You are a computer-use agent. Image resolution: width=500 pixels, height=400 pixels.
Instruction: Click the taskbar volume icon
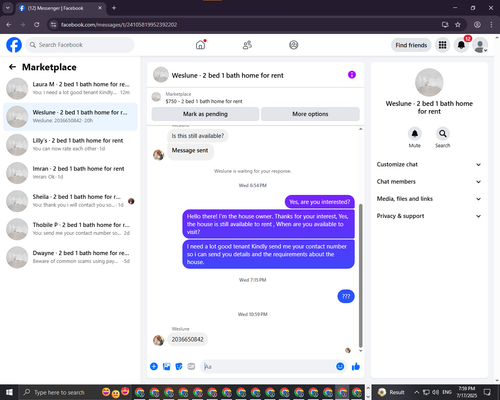tap(435, 392)
